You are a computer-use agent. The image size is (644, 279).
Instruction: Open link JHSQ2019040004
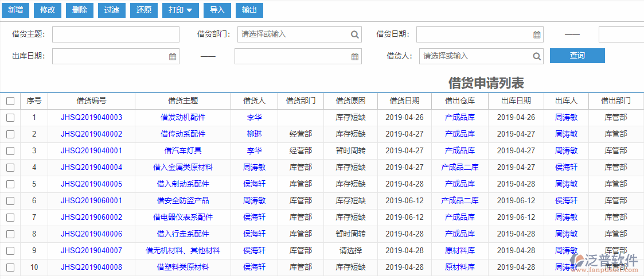92,168
